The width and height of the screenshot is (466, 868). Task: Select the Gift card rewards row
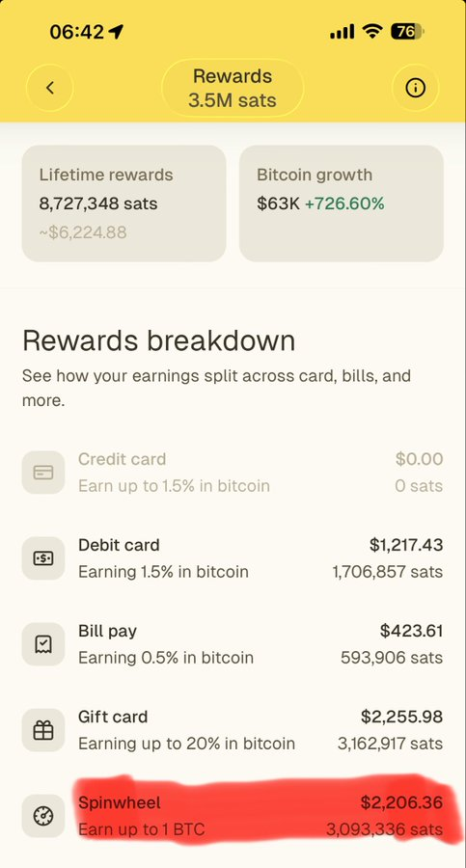pos(233,730)
